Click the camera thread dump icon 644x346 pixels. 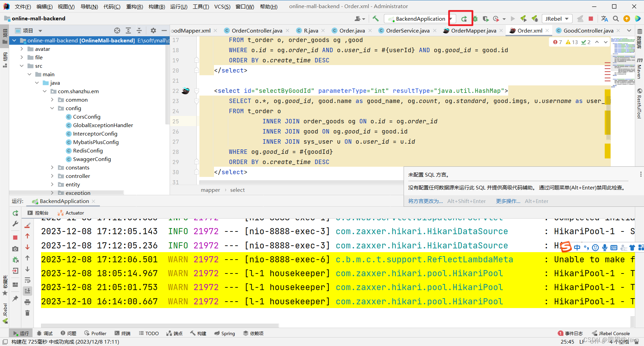(15, 249)
